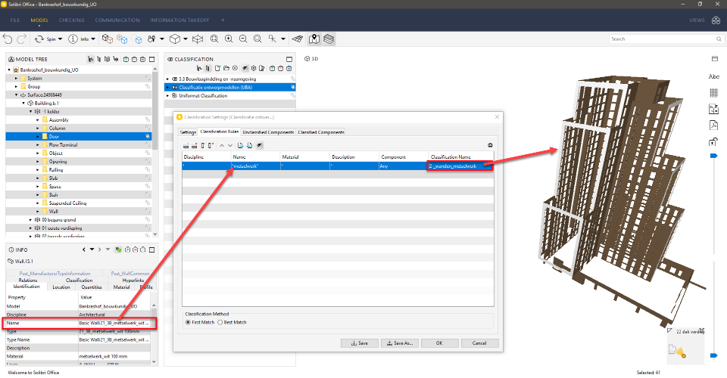Image resolution: width=727 pixels, height=378 pixels.
Task: Click the Save button in dialog
Action: coord(359,343)
